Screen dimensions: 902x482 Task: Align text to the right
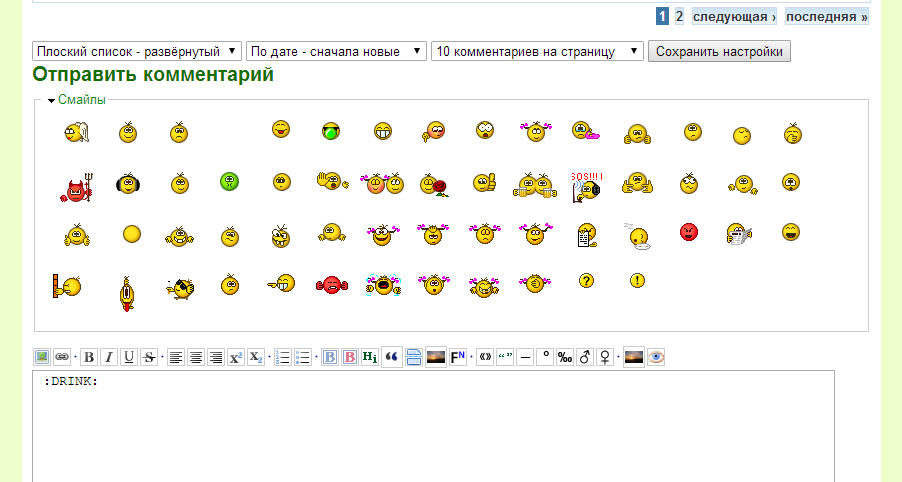pos(216,357)
